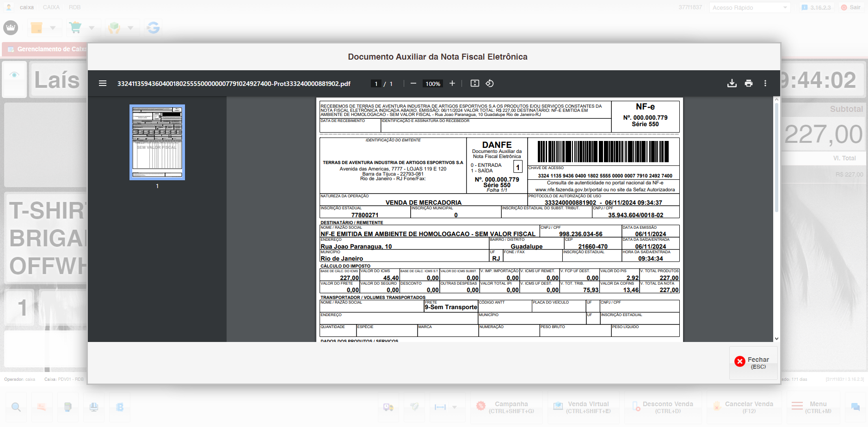Toggle the PDF sidebar with the hamburger icon

103,84
